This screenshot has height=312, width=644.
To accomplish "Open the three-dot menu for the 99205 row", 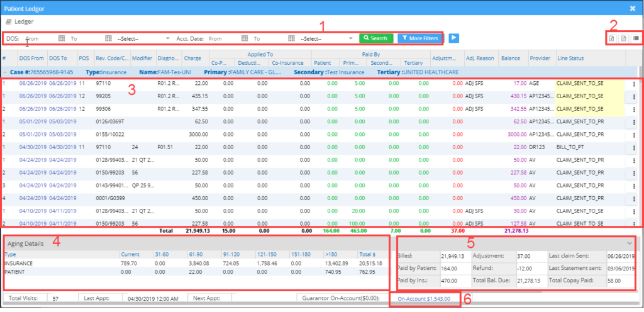I will pyautogui.click(x=633, y=96).
